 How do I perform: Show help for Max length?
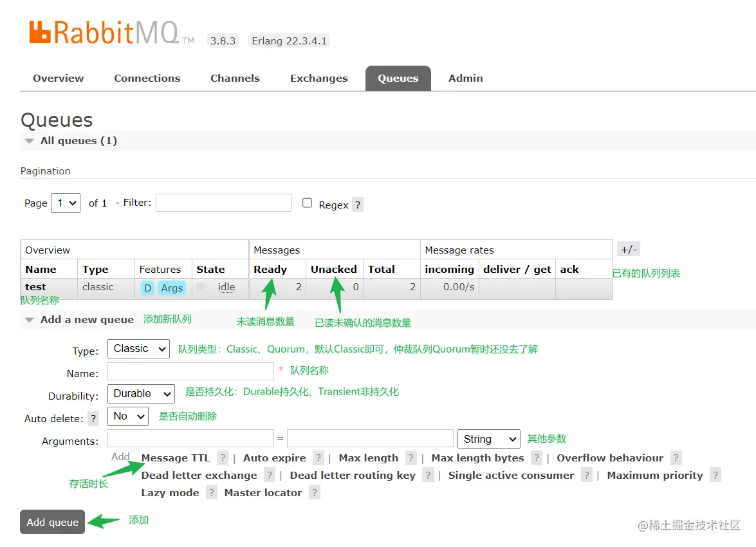click(410, 458)
